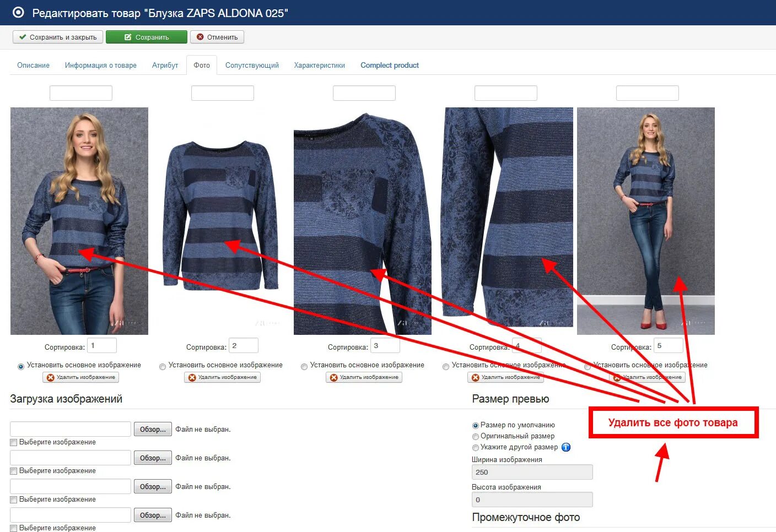Open the 'Сопутствующий' tab
Viewport: 776px width, 532px height.
tap(252, 65)
